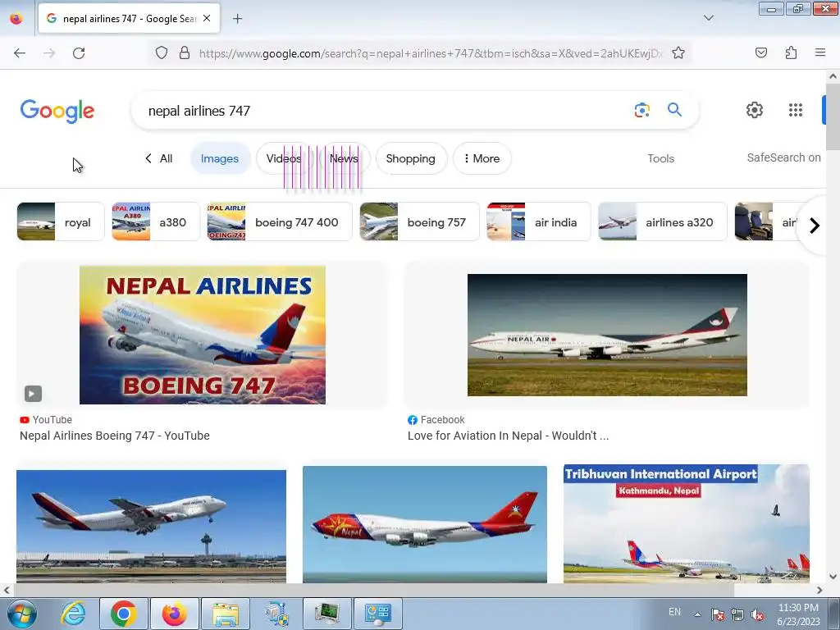The width and height of the screenshot is (840, 630).
Task: Open the muted volume tray icon
Action: [757, 614]
